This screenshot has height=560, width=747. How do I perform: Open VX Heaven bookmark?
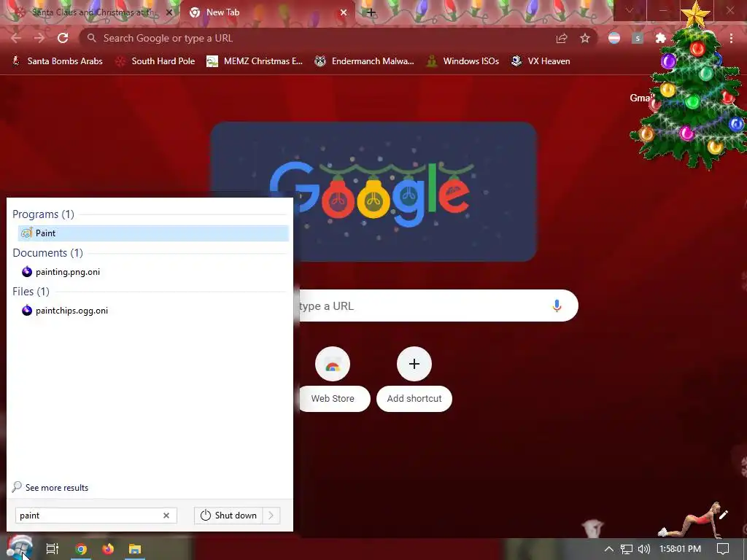coord(541,61)
